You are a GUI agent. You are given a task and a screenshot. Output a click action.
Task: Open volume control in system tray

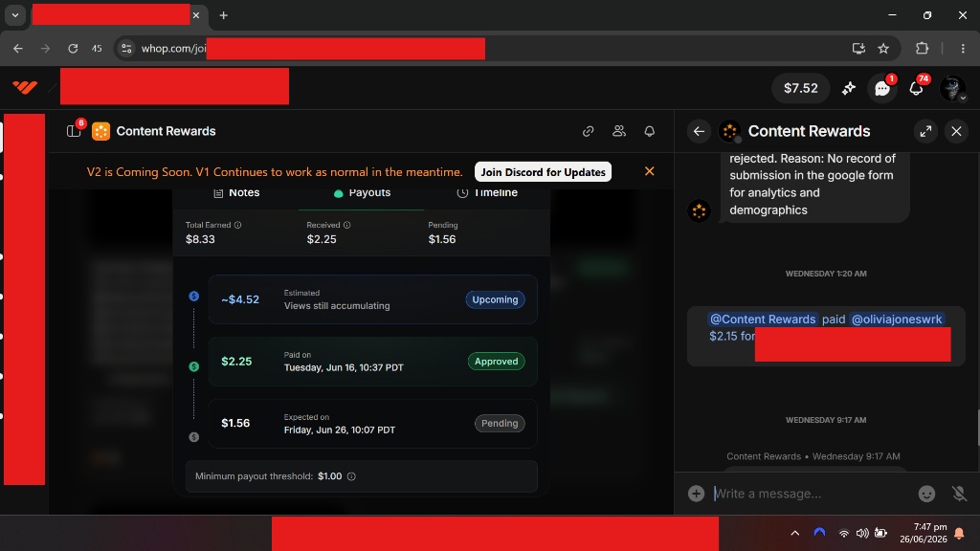pos(862,533)
